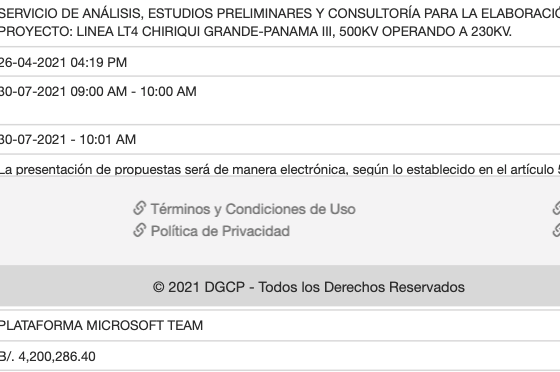Image resolution: width=560 pixels, height=372 pixels.
Task: Click the PLATAFORMA MICROSOFT TEAM entry
Action: 101,325
